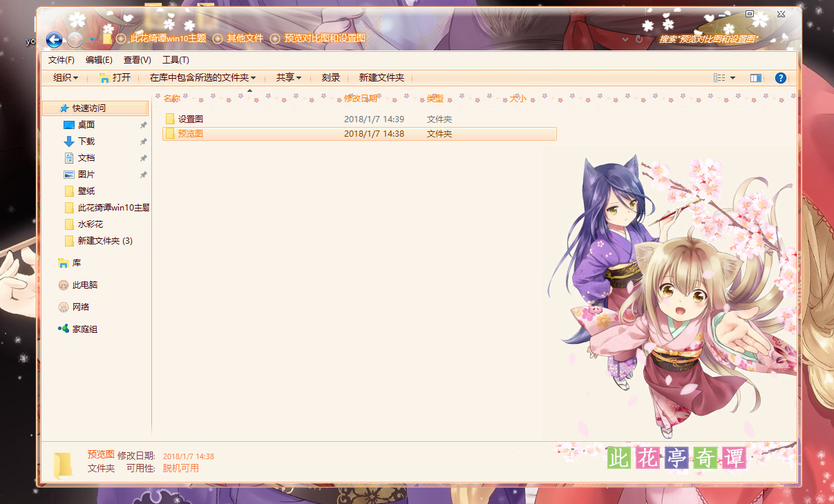Click the 刻录 button
This screenshot has width=834, height=504.
[x=331, y=77]
